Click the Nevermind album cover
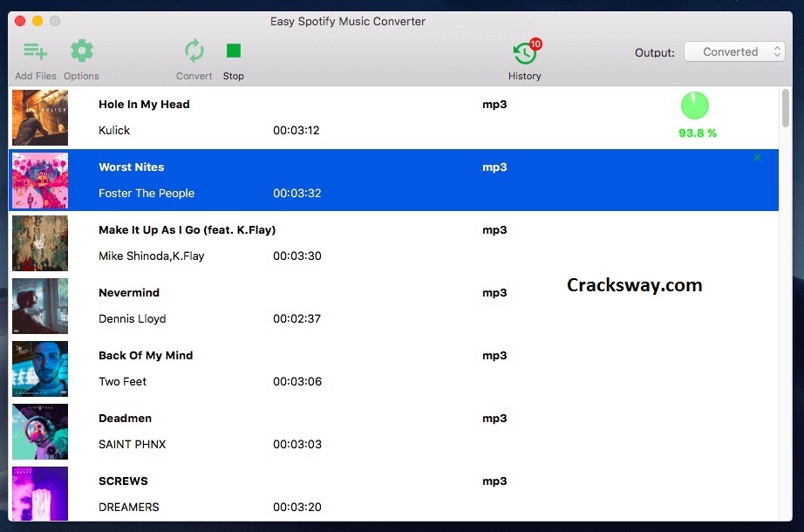 click(40, 306)
